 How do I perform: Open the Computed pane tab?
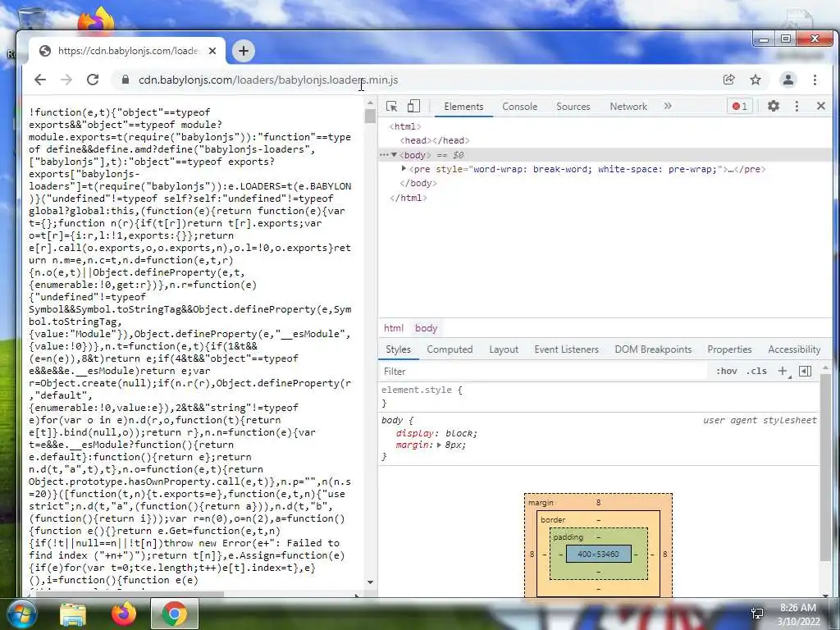(450, 349)
